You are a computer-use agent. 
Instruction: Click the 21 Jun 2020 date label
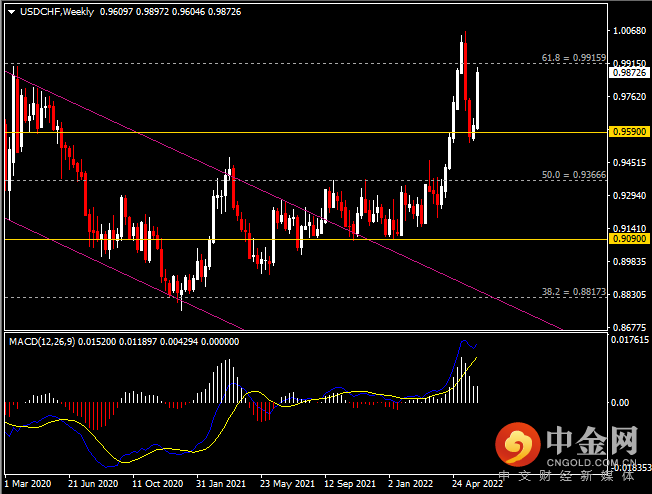(93, 484)
